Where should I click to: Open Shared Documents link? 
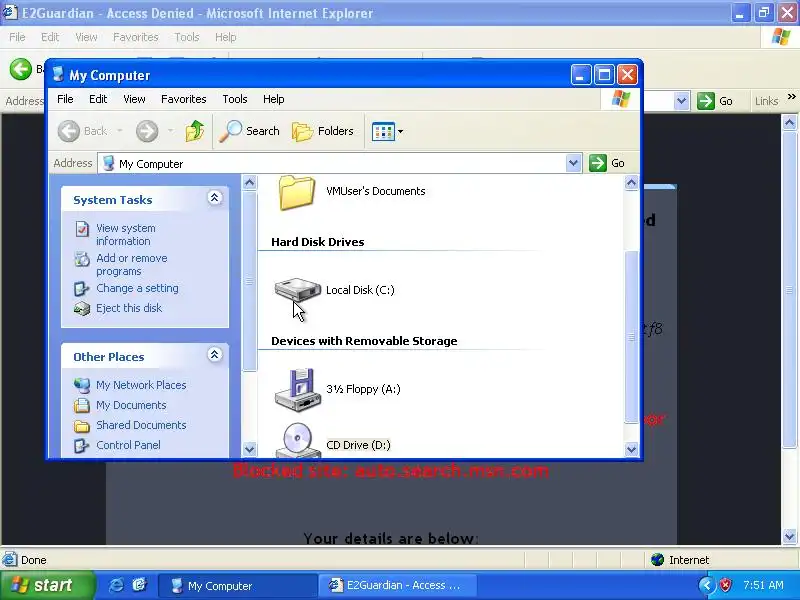[x=141, y=425]
